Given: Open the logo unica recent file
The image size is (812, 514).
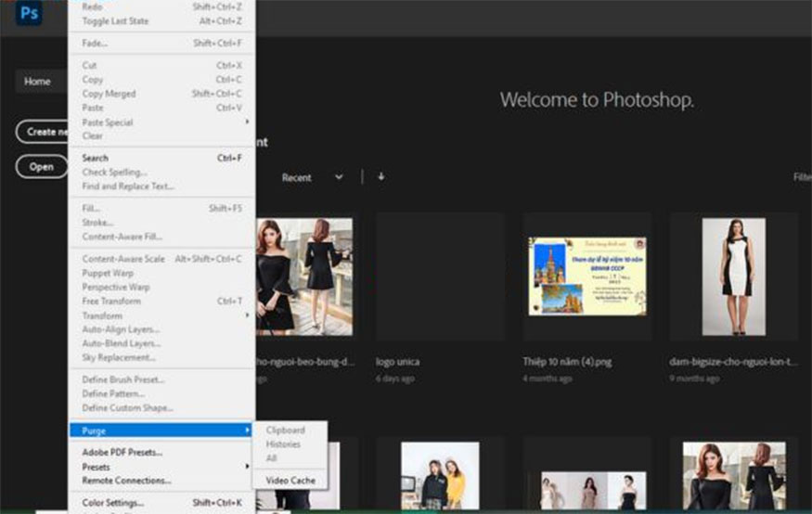Looking at the screenshot, I should (440, 275).
